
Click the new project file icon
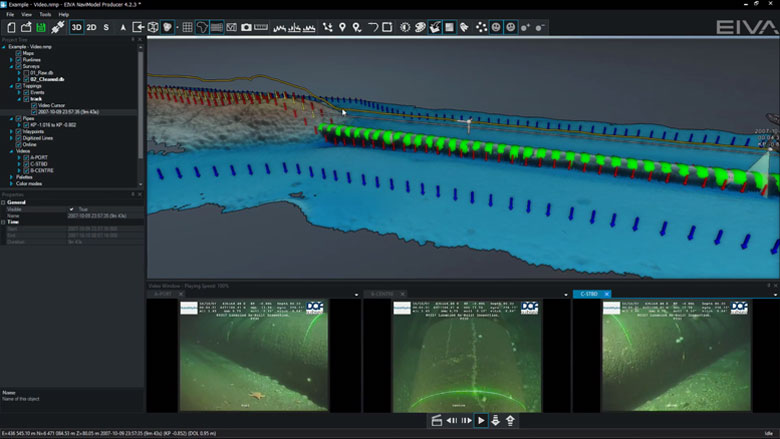tap(10, 27)
